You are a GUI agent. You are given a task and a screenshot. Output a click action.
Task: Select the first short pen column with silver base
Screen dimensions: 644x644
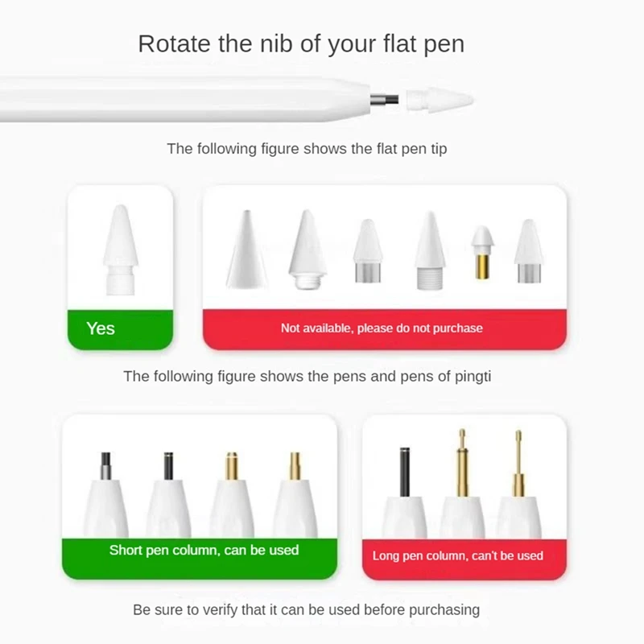tap(106, 494)
